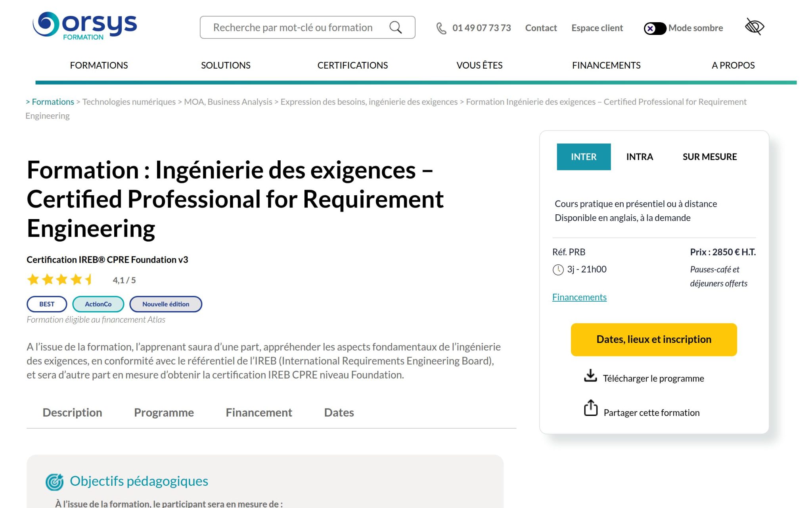Click the 4,1 / 5 rating text
Screen dimensions: 812x508
click(x=124, y=281)
